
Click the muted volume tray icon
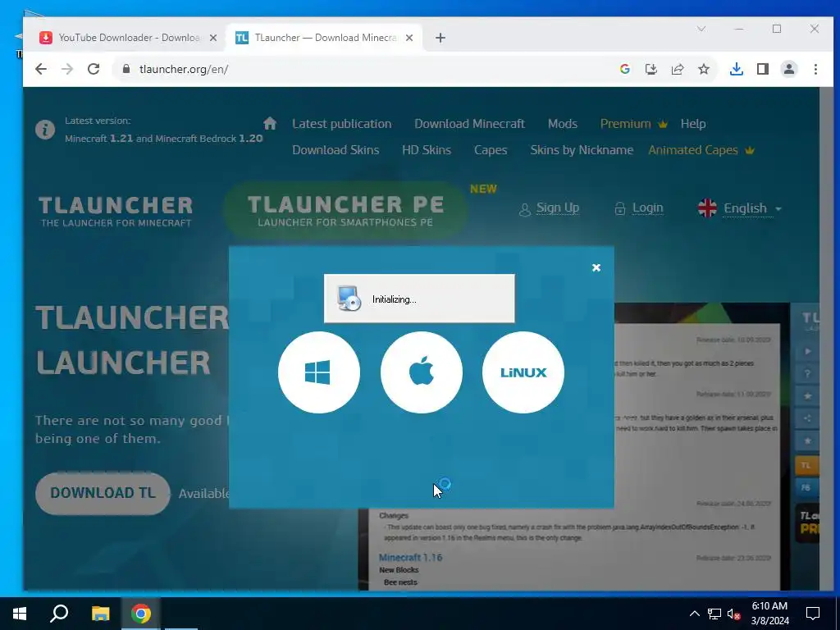733,614
